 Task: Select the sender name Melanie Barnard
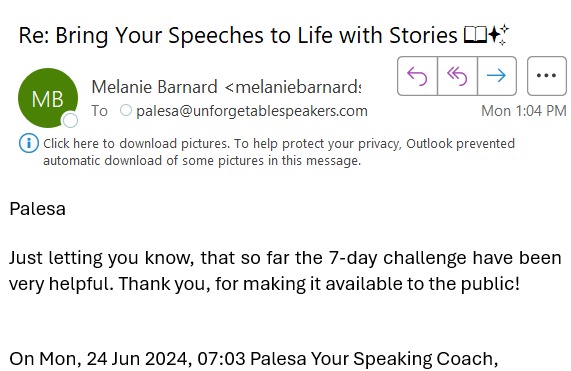pyautogui.click(x=154, y=87)
